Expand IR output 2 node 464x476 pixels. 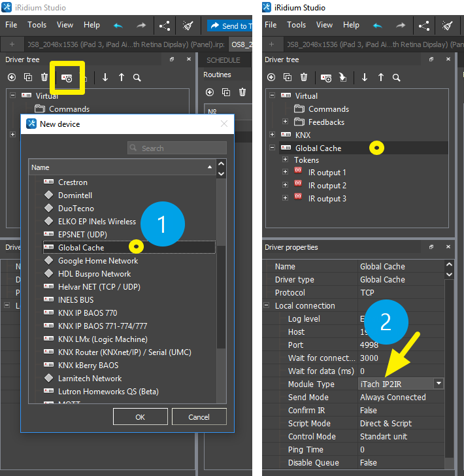(285, 184)
